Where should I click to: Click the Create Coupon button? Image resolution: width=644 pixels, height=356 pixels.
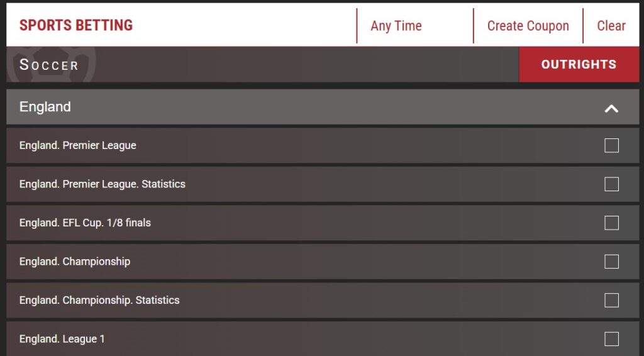pos(528,26)
